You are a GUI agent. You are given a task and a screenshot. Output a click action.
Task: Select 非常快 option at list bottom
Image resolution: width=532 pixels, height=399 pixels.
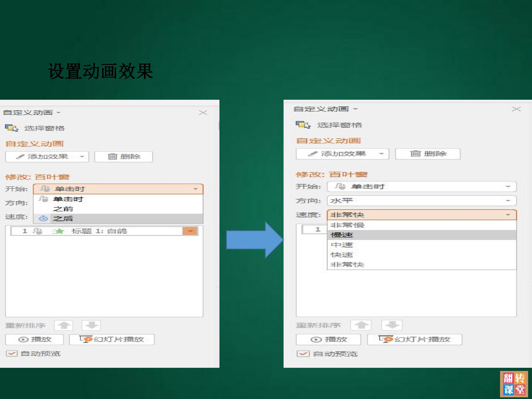[422, 265]
